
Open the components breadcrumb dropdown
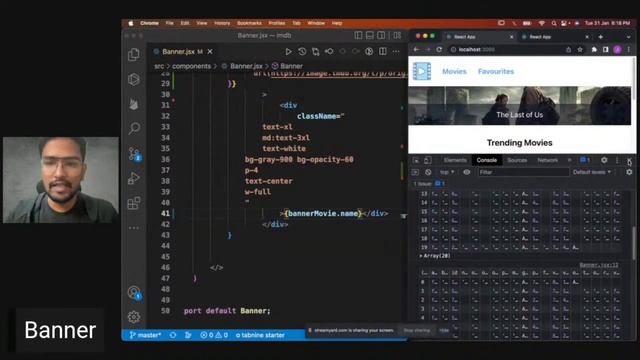(x=191, y=66)
